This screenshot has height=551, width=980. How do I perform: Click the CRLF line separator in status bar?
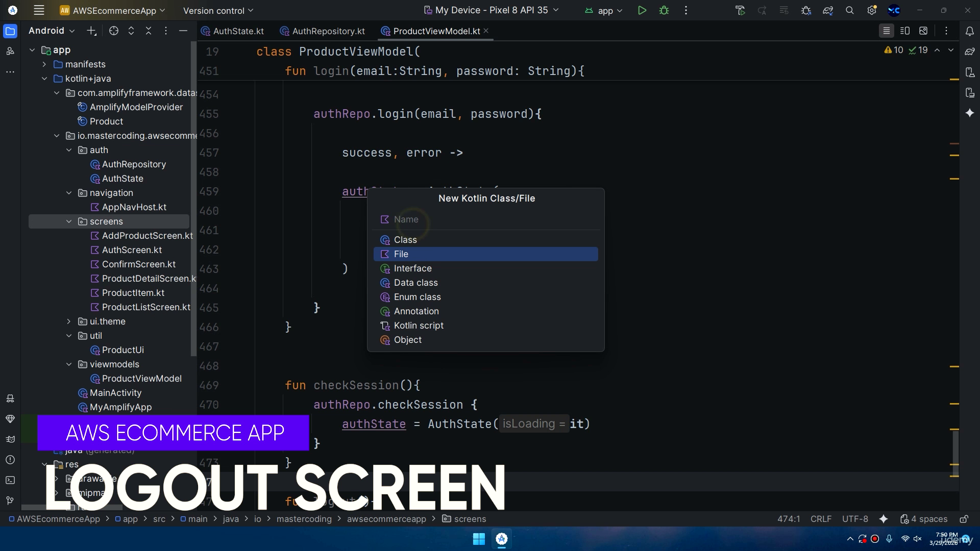821,519
